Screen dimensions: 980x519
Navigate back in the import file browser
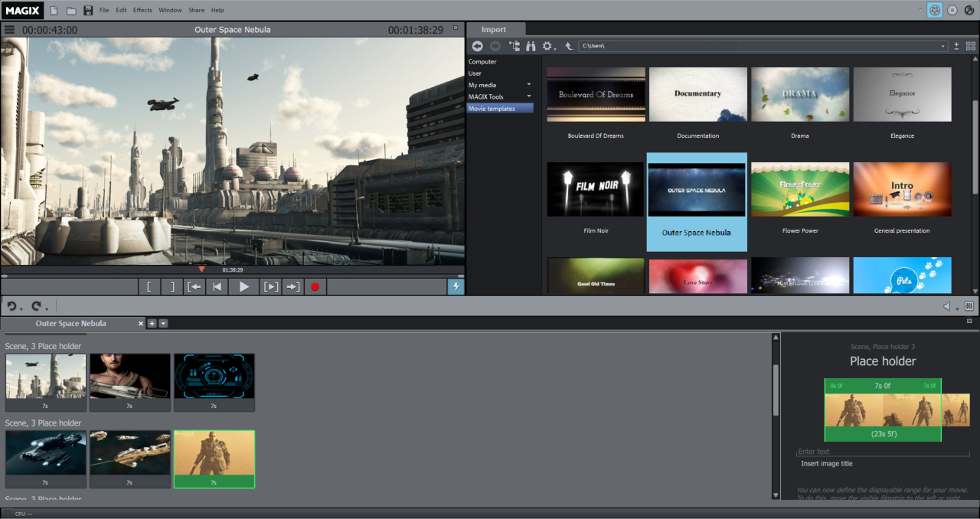[x=477, y=46]
